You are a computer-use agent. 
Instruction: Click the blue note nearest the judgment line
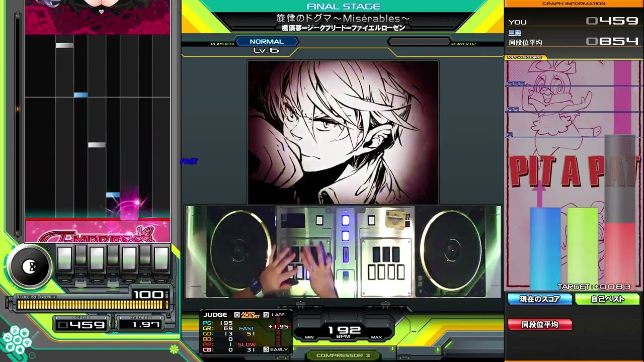113,195
